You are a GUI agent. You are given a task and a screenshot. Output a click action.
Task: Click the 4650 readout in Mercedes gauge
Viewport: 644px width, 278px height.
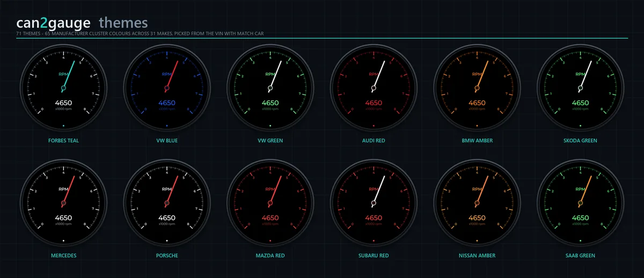[x=63, y=218]
